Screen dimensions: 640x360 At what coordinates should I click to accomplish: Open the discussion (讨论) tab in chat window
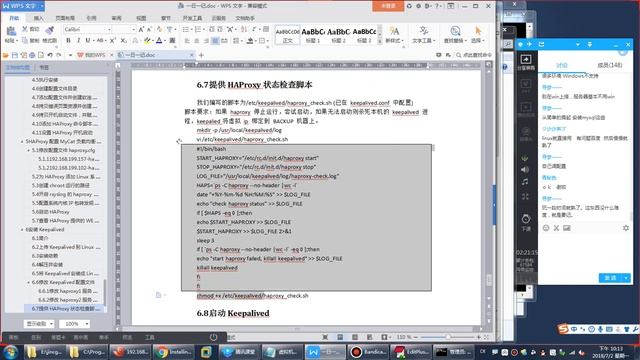tap(562, 65)
